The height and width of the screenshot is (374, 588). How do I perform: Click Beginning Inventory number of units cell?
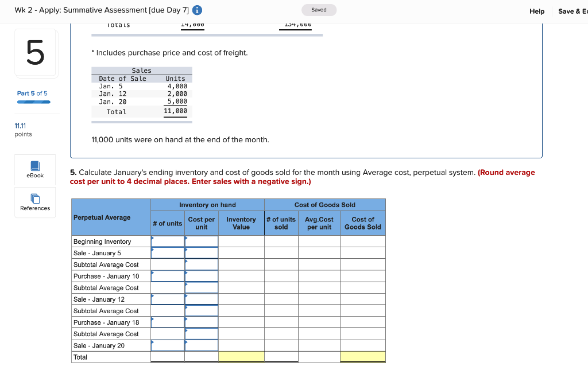pyautogui.click(x=167, y=241)
